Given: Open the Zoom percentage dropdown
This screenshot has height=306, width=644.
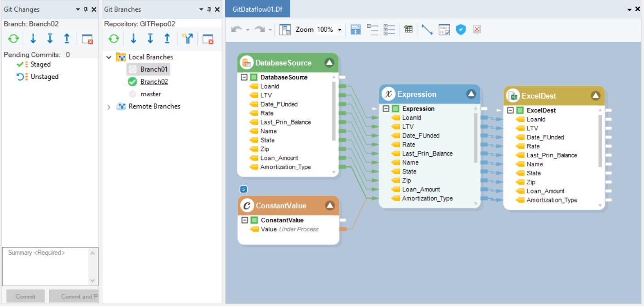Looking at the screenshot, I should point(339,30).
